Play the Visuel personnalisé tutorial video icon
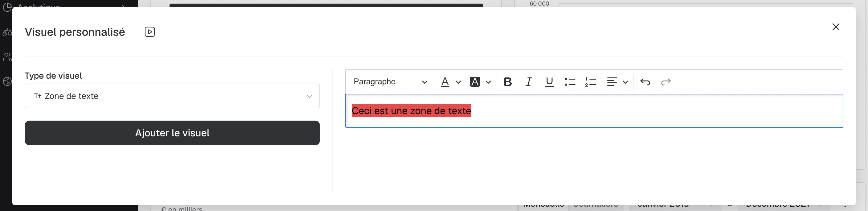The width and height of the screenshot is (868, 211). [149, 32]
